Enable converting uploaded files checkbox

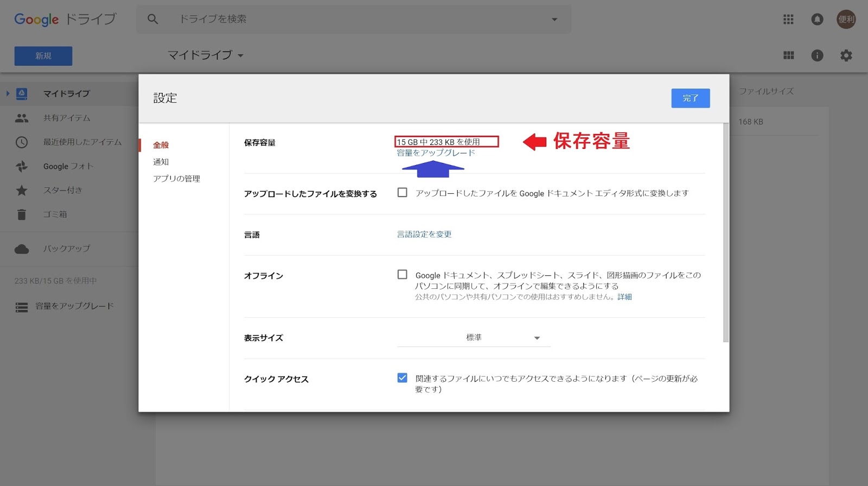point(402,192)
